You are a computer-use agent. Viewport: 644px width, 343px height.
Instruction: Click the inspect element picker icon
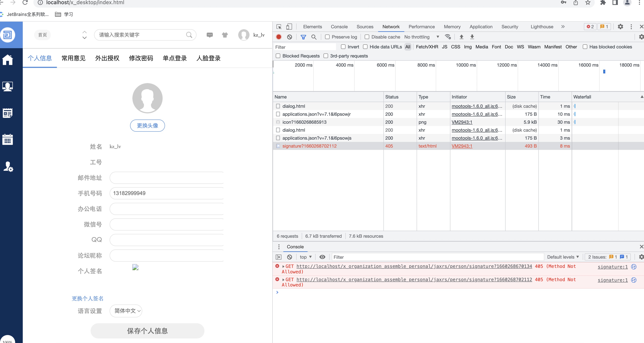(x=279, y=27)
